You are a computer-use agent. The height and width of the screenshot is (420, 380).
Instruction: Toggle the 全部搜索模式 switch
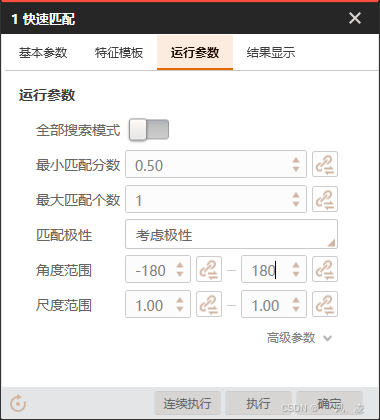point(149,130)
